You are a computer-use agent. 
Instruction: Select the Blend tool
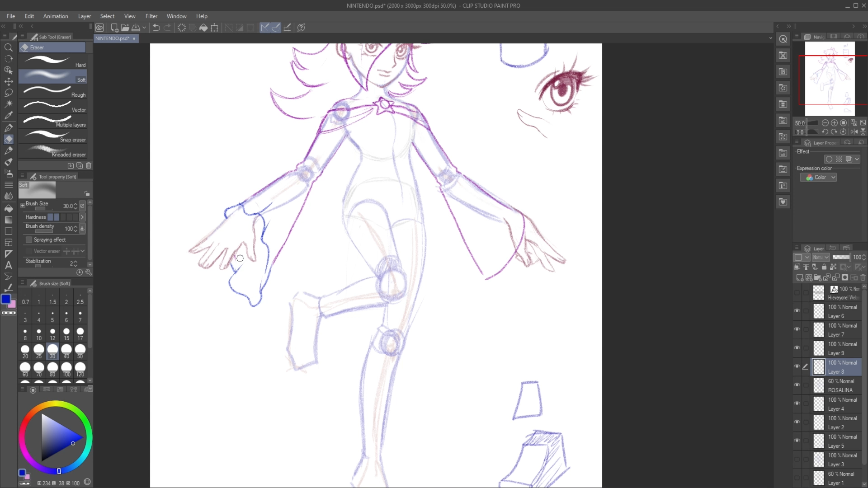click(8, 196)
